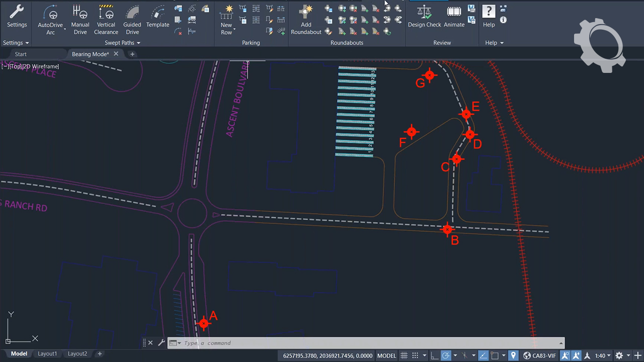Toggle the drawing grid display in status bar
Viewport: 644px width, 362px height.
point(404,355)
